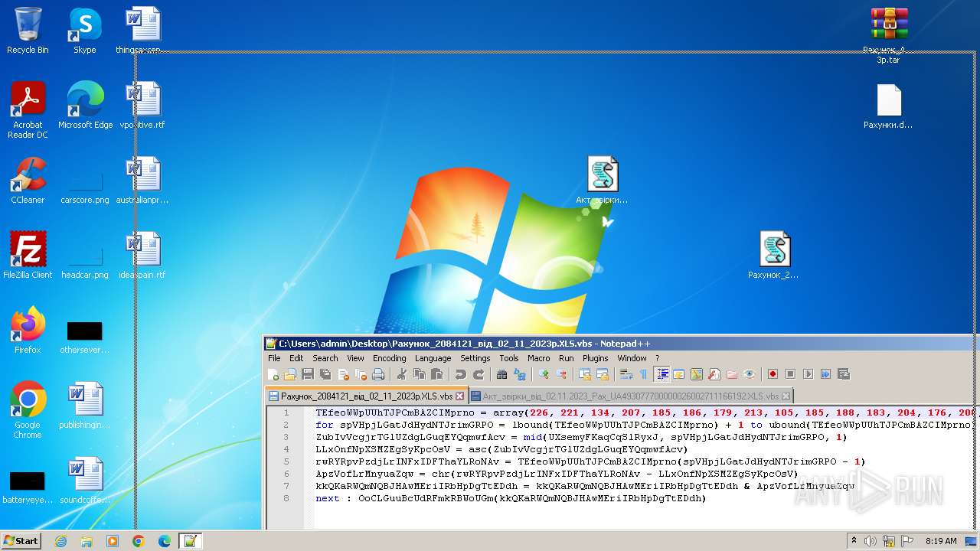
Task: Select the Рахунок_2084121 .XLS.vbs tab
Action: 366,396
